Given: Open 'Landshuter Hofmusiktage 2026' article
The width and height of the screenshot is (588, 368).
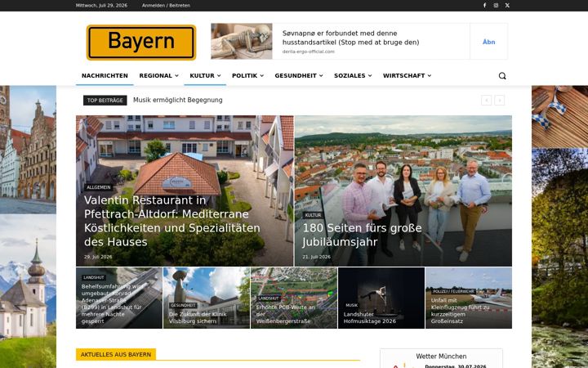Looking at the screenshot, I should [x=369, y=317].
